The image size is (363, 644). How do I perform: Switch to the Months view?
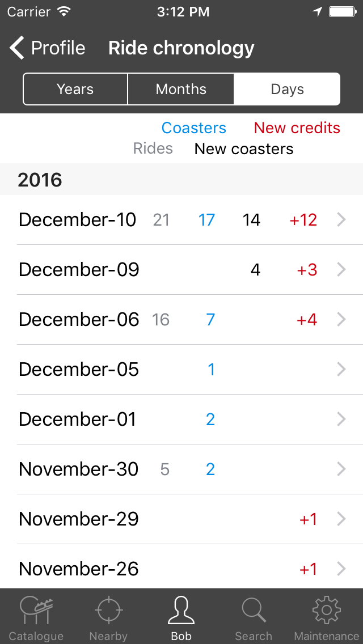click(181, 89)
